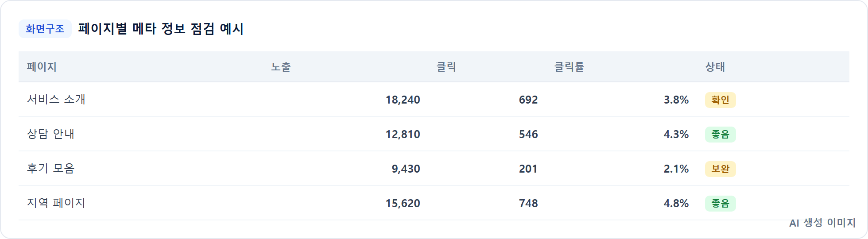Click the 좋음 badge for 상담 안내
Screen dimensions: 868x239
(x=720, y=135)
